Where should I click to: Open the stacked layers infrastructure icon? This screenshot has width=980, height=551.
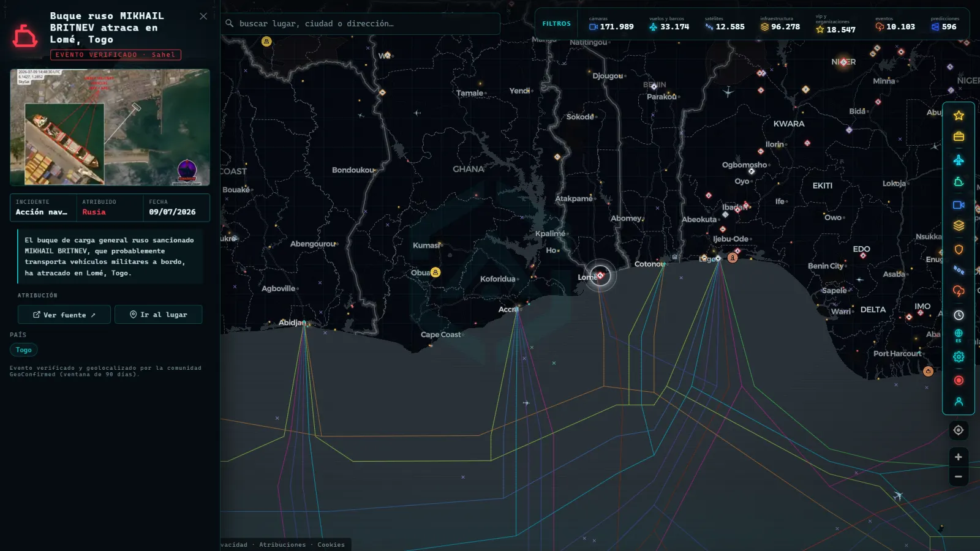pos(959,226)
